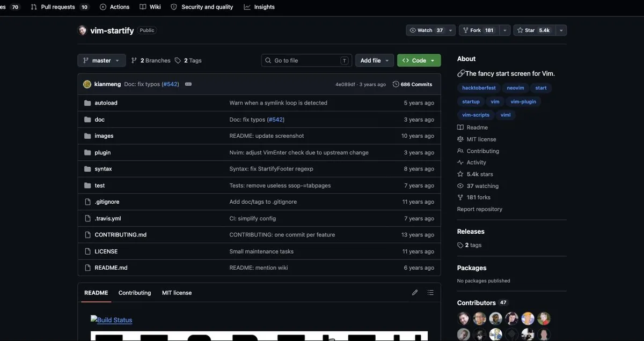Image resolution: width=644 pixels, height=341 pixels.
Task: Click the Watch button
Action: (x=426, y=31)
